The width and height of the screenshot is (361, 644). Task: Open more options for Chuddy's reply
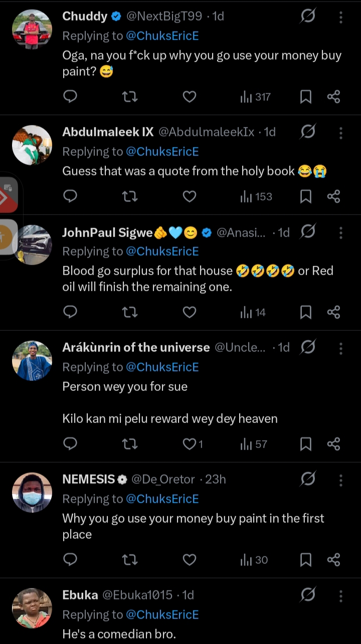(341, 17)
